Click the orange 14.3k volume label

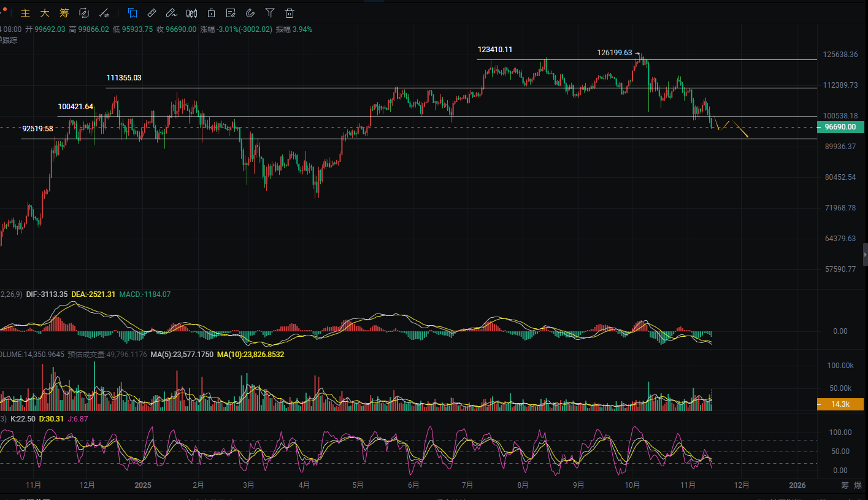[840, 404]
